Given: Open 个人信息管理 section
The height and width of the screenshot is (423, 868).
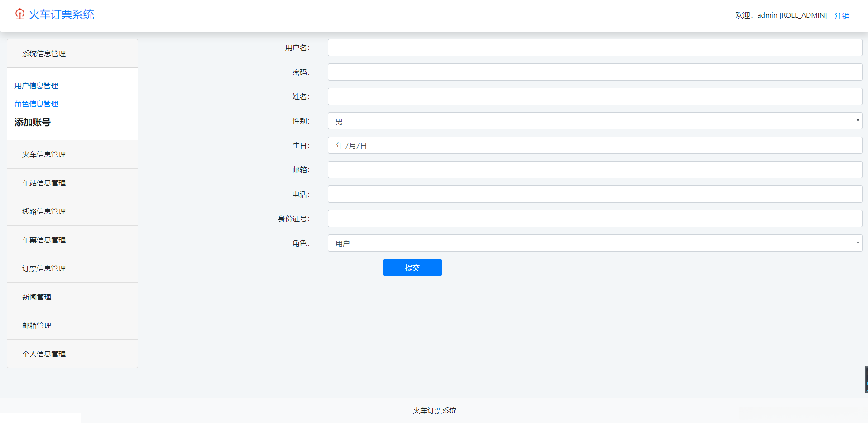Looking at the screenshot, I should tap(44, 354).
